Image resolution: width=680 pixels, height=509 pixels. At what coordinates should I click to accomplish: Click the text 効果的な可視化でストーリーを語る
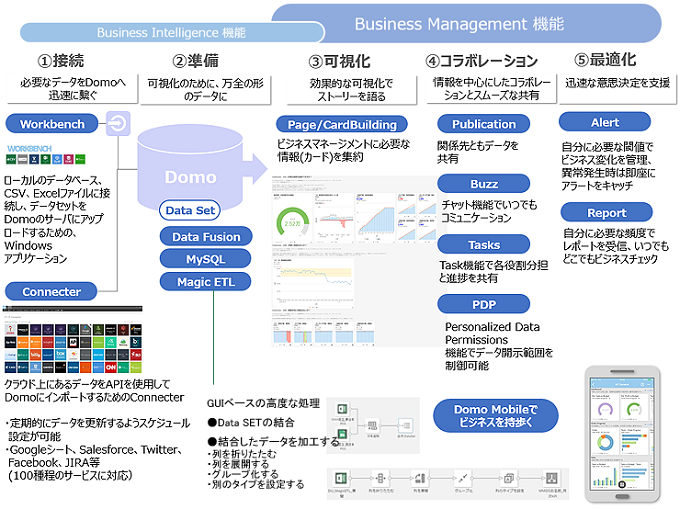[x=351, y=89]
